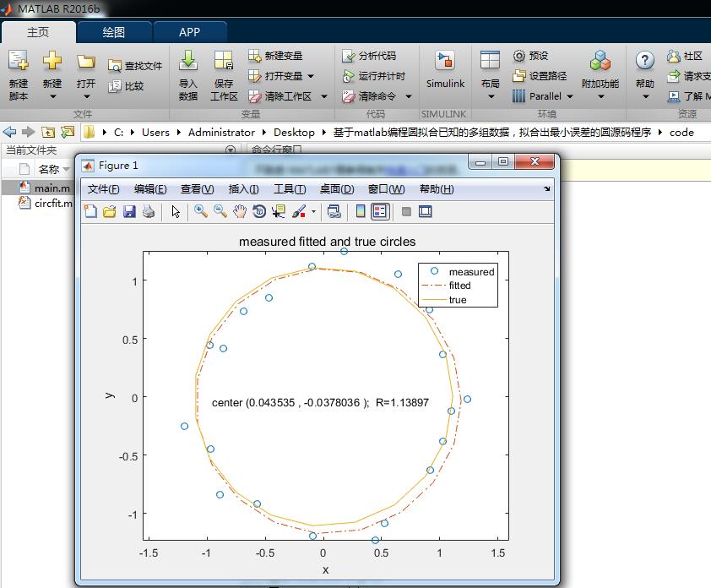Toggle Zoom Out tool in figure toolbar
The height and width of the screenshot is (588, 711).
click(220, 211)
